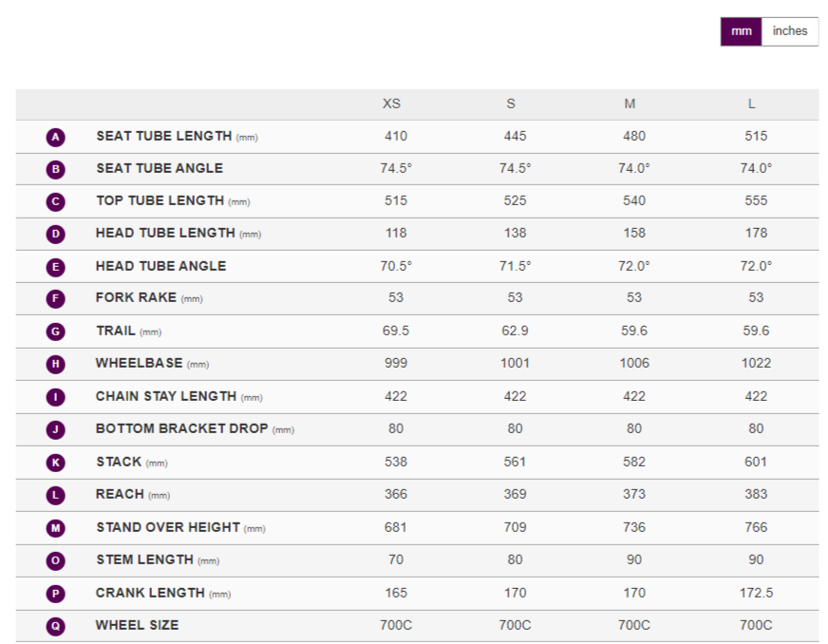The width and height of the screenshot is (828, 644).
Task: Select the L size column header
Action: (x=752, y=104)
